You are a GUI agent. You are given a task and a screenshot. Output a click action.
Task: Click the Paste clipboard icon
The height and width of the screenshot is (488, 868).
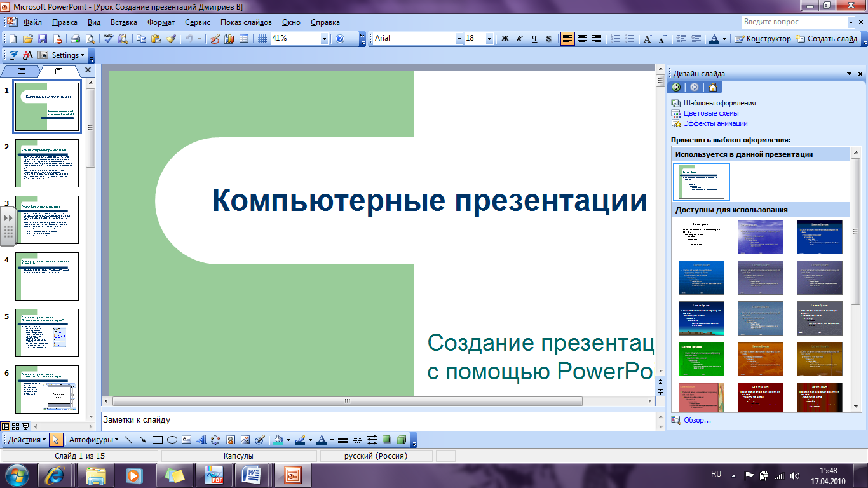[156, 39]
